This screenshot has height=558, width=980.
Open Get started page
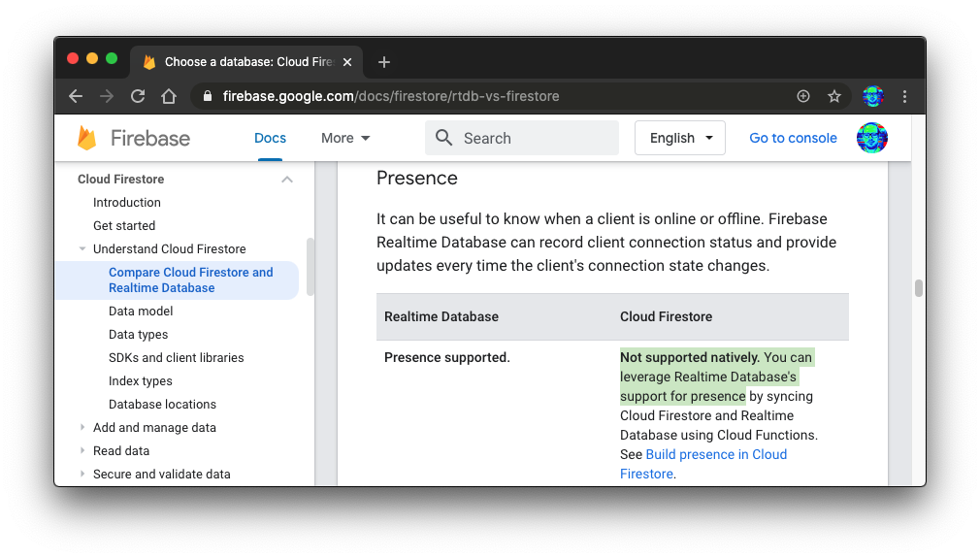pyautogui.click(x=124, y=225)
